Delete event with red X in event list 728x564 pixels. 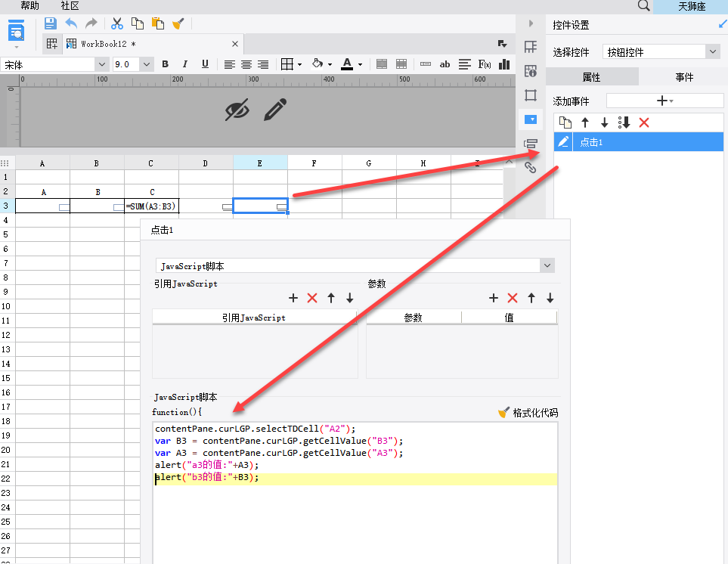click(x=643, y=122)
